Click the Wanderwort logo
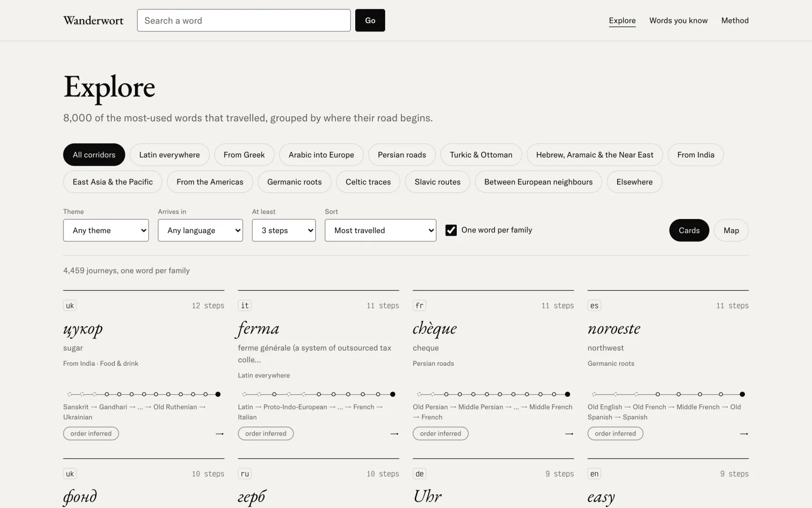This screenshot has width=812, height=508. [x=93, y=20]
